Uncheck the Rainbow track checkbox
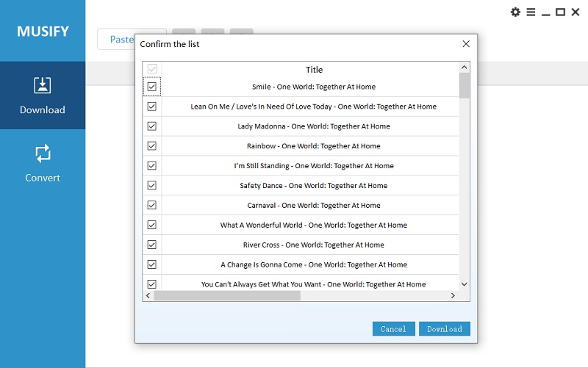This screenshot has width=588, height=368. 152,145
